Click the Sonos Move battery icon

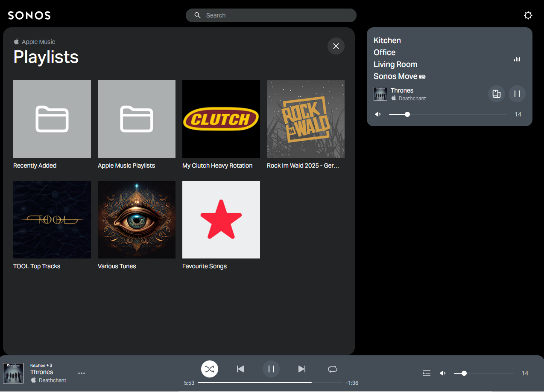423,77
